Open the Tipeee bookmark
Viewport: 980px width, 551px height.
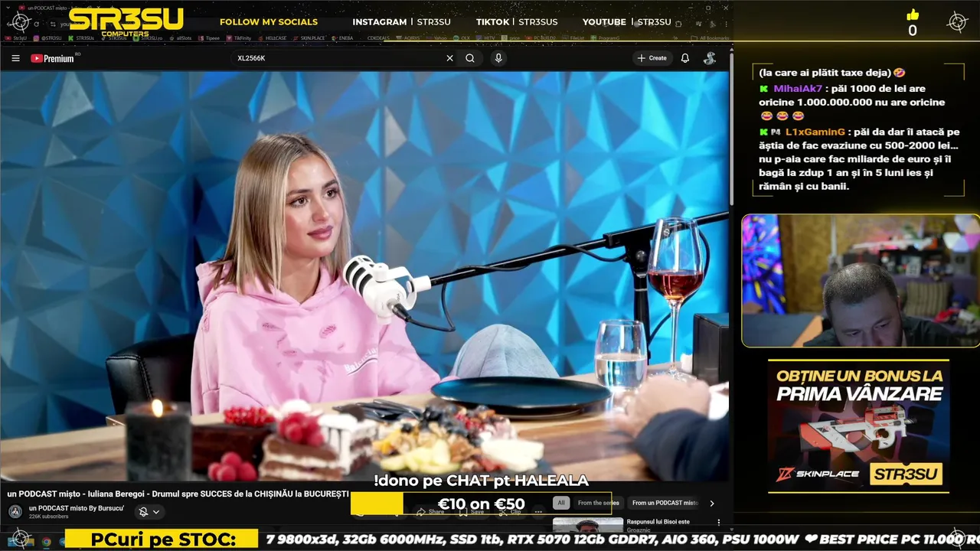[210, 37]
